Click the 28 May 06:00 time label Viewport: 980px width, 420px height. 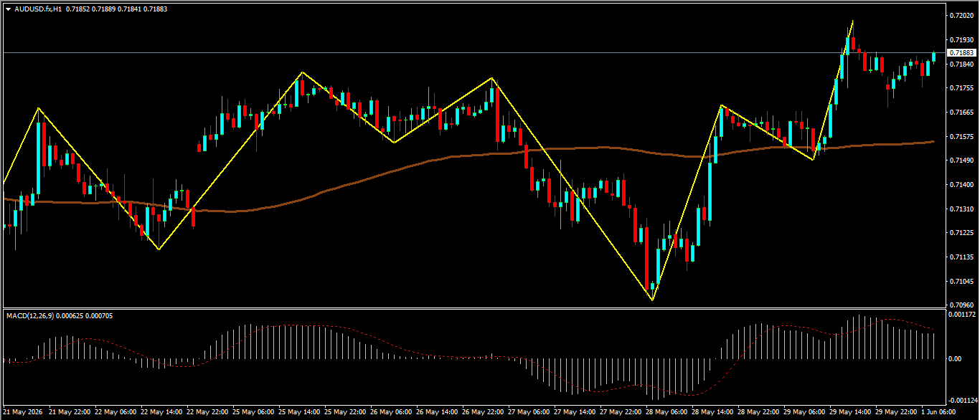click(667, 412)
